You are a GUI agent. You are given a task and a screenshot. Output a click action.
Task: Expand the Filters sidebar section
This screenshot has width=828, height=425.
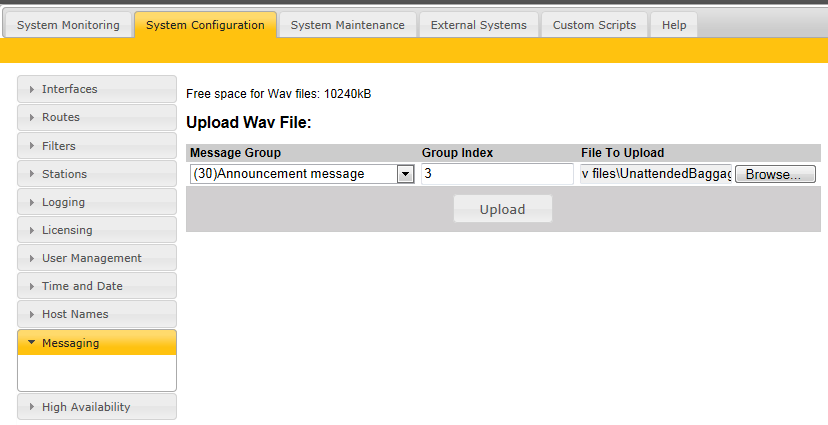97,146
